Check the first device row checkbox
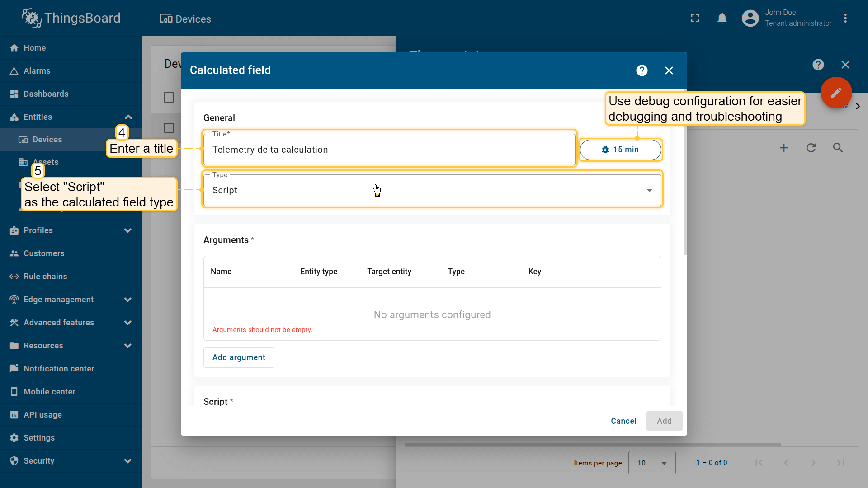The height and width of the screenshot is (488, 868). (x=169, y=128)
